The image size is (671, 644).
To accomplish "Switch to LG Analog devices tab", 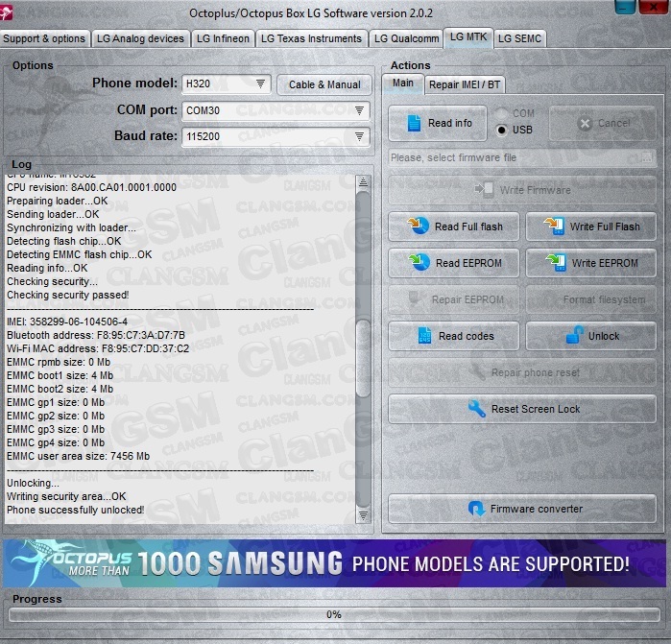I will [140, 38].
